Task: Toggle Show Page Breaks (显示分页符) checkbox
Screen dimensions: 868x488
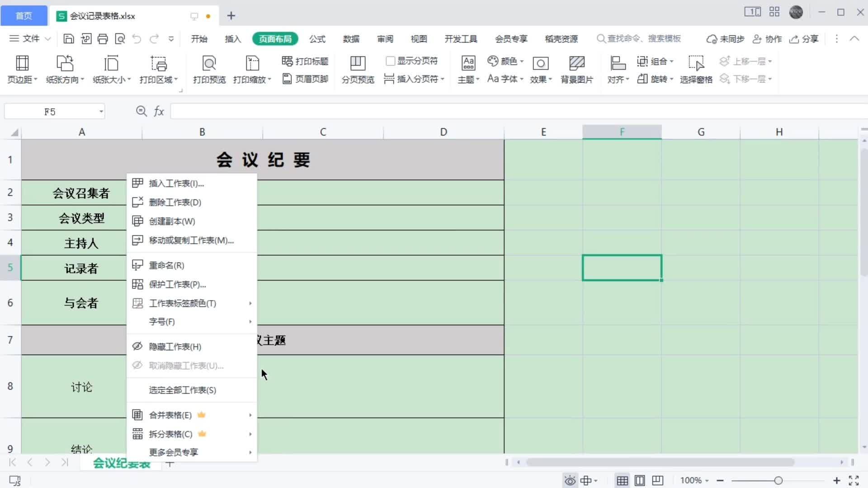Action: point(391,61)
